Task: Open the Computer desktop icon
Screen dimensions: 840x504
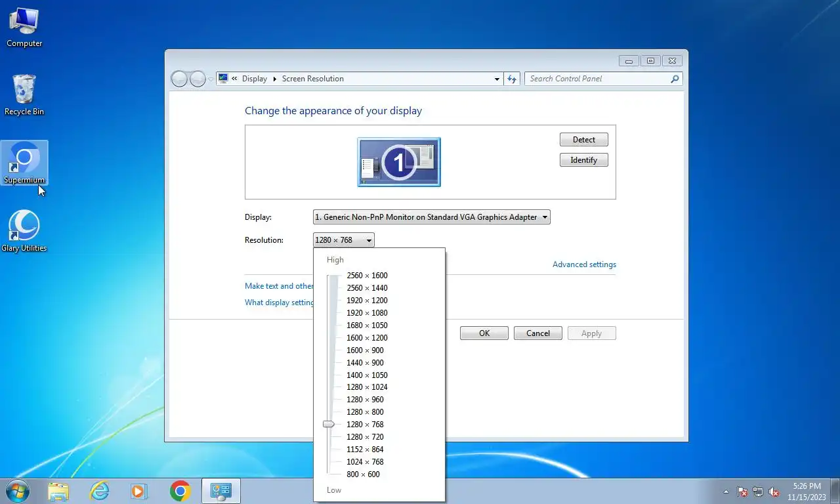Action: click(24, 28)
